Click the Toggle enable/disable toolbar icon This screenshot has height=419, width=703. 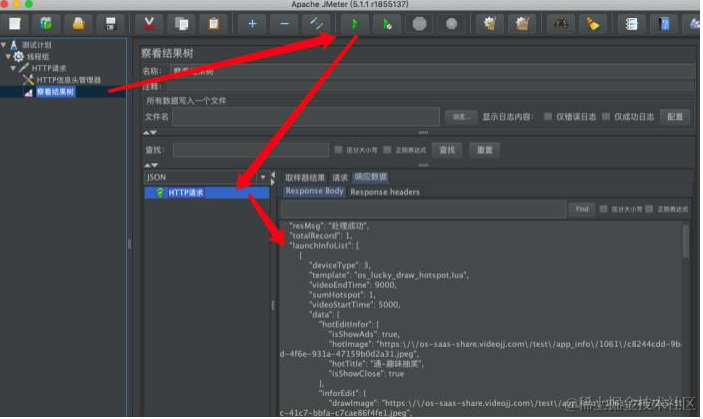point(317,23)
